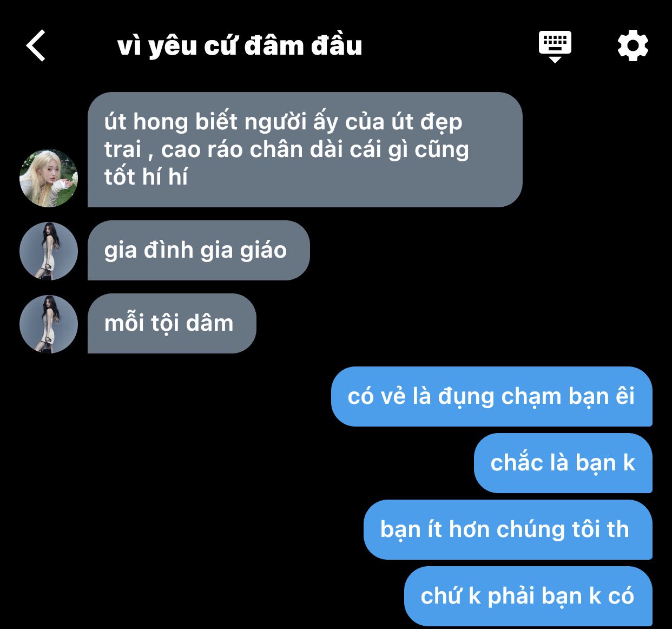This screenshot has height=629, width=672.
Task: Return to conversation list via back chevron
Action: pos(36,45)
